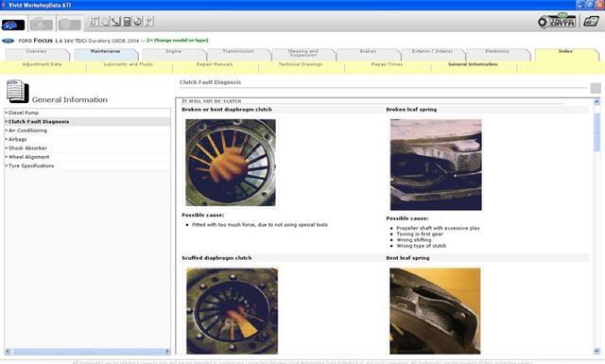Click broken or bent diaphragm clutch photo
The image size is (605, 364).
tap(231, 162)
